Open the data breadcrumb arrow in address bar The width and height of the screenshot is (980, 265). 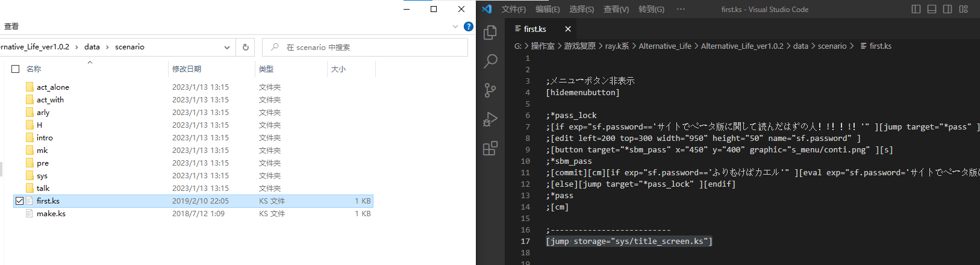pos(107,47)
